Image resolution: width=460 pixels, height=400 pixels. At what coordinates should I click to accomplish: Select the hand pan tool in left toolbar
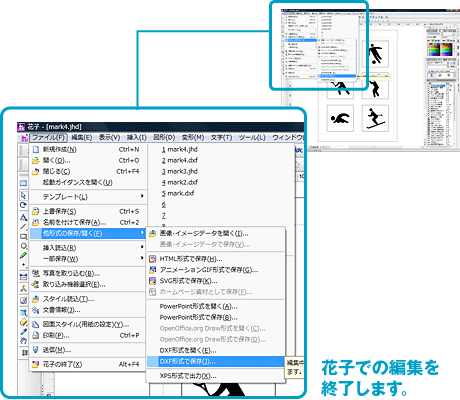tap(23, 341)
